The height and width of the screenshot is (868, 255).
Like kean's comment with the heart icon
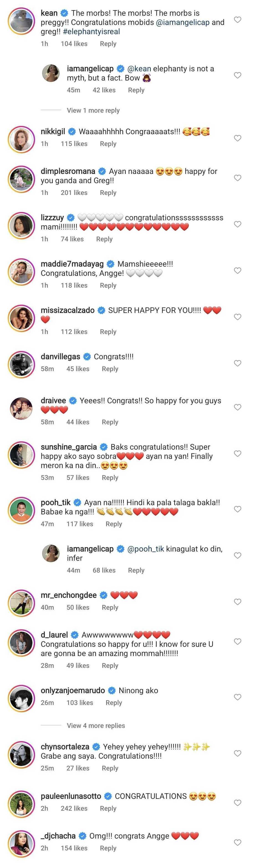237,20
